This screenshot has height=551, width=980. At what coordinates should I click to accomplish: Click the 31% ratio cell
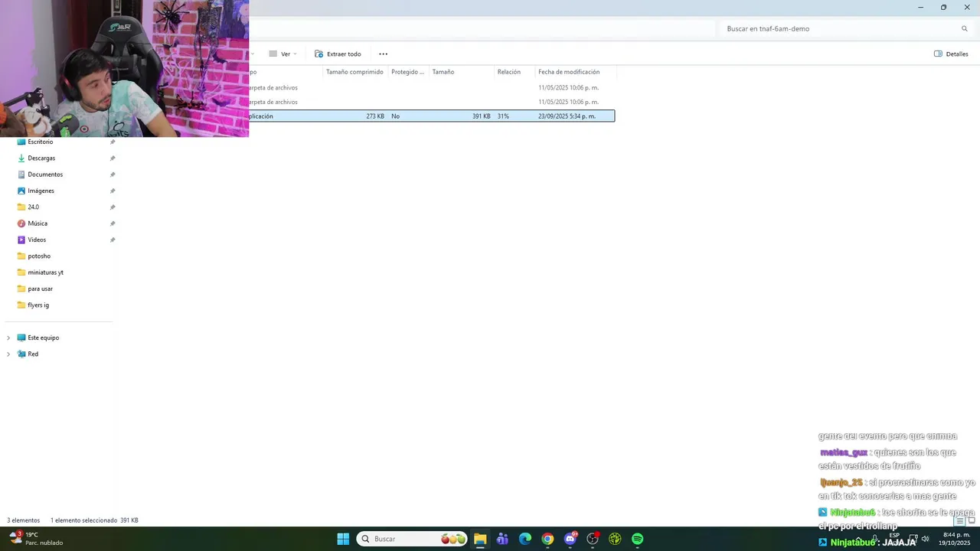[503, 116]
